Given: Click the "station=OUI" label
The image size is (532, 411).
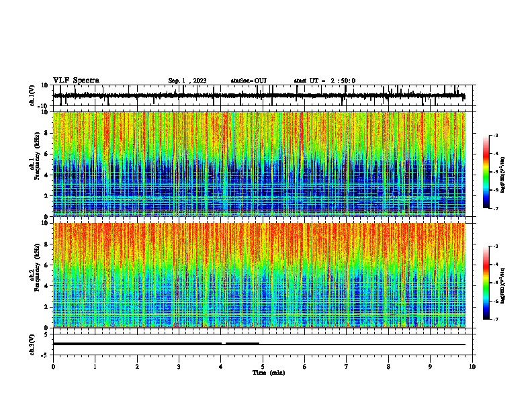Looking at the screenshot, I should 249,81.
